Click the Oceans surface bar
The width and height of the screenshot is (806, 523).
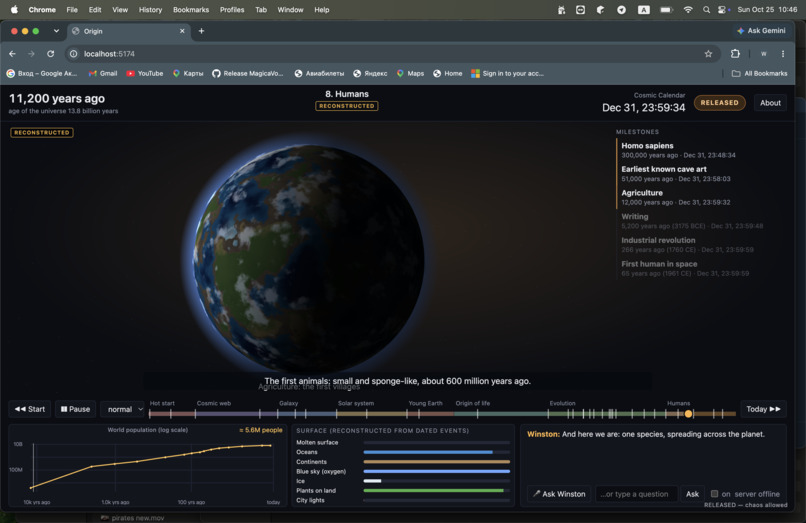[x=436, y=452]
